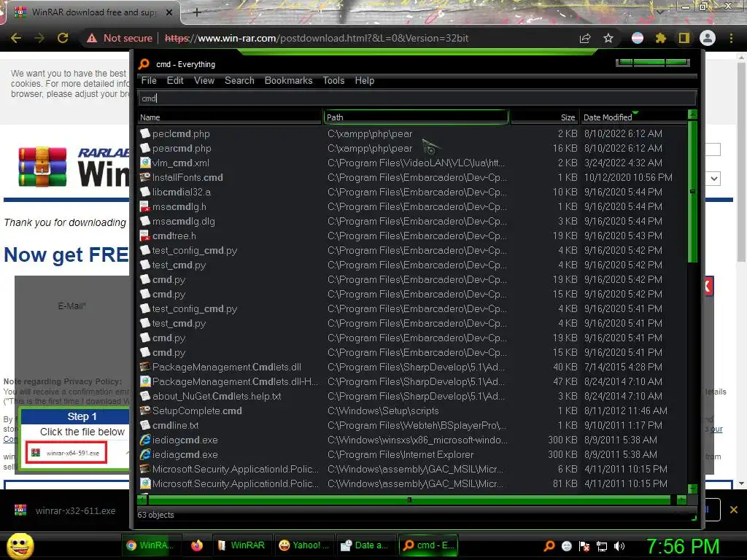Select iediagcmd.exe icon in Internet Explorer folder

click(145, 454)
